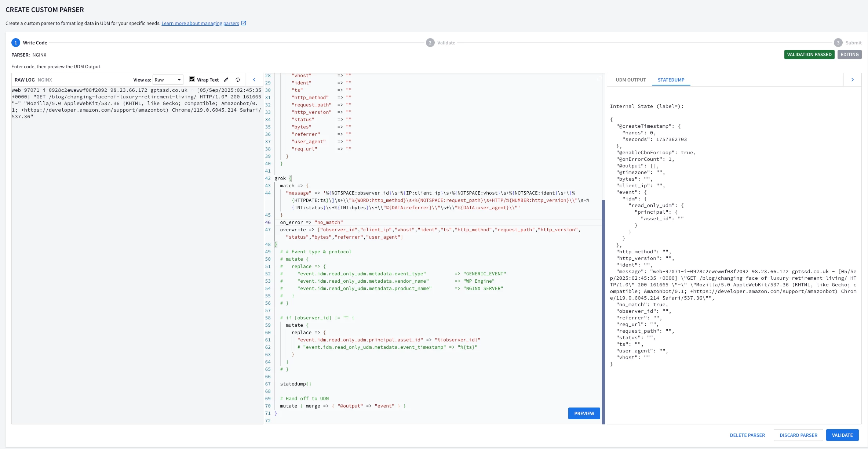Click DELETE PARSER button
This screenshot has width=868, height=449.
[x=747, y=435]
